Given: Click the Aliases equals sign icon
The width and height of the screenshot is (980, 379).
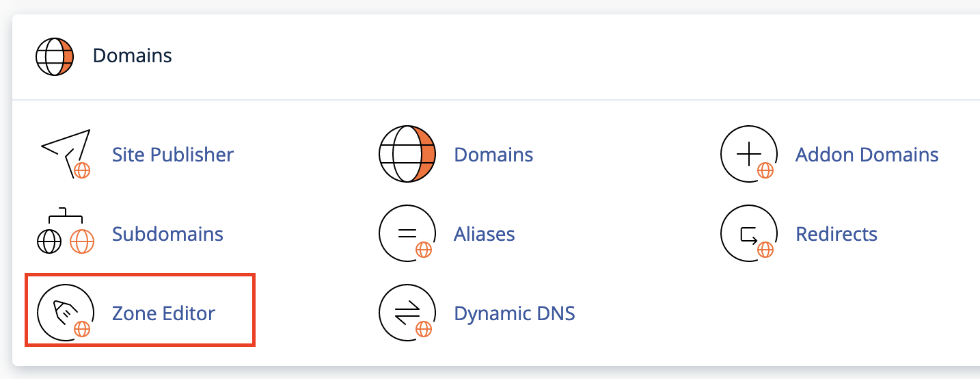Looking at the screenshot, I should pos(407,233).
